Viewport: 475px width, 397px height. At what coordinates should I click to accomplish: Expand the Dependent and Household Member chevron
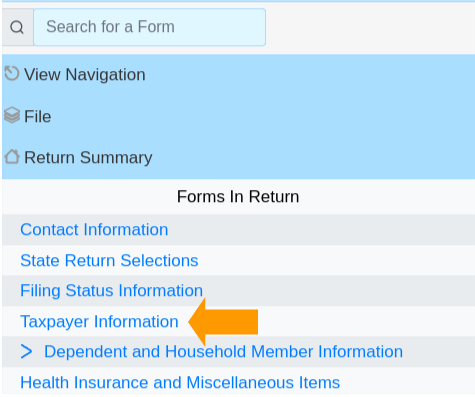point(26,352)
